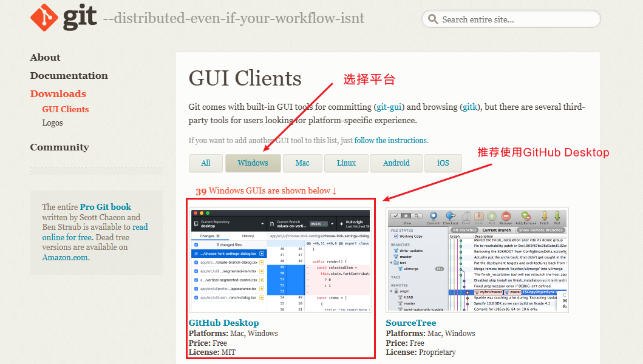The width and height of the screenshot is (643, 364).
Task: Click "License: MIT" under GitHub Desktop
Action: click(x=212, y=352)
